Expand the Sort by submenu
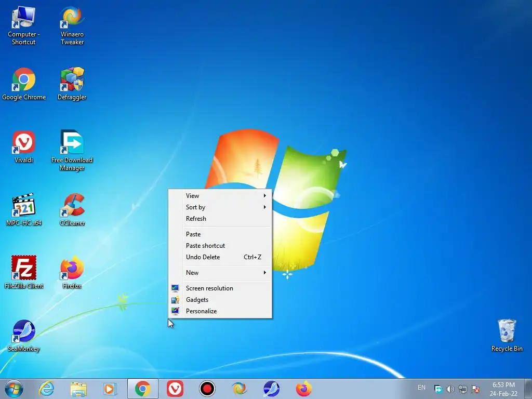 [x=220, y=207]
